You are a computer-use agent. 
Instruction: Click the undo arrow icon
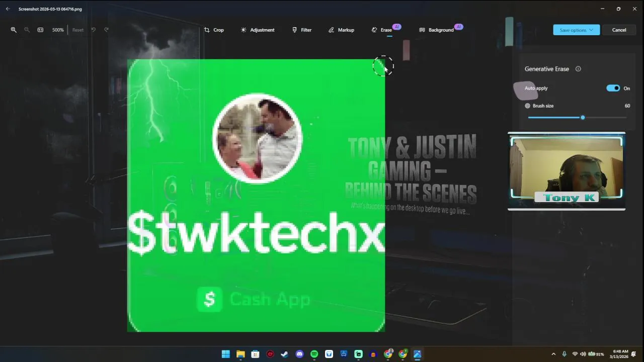click(93, 30)
